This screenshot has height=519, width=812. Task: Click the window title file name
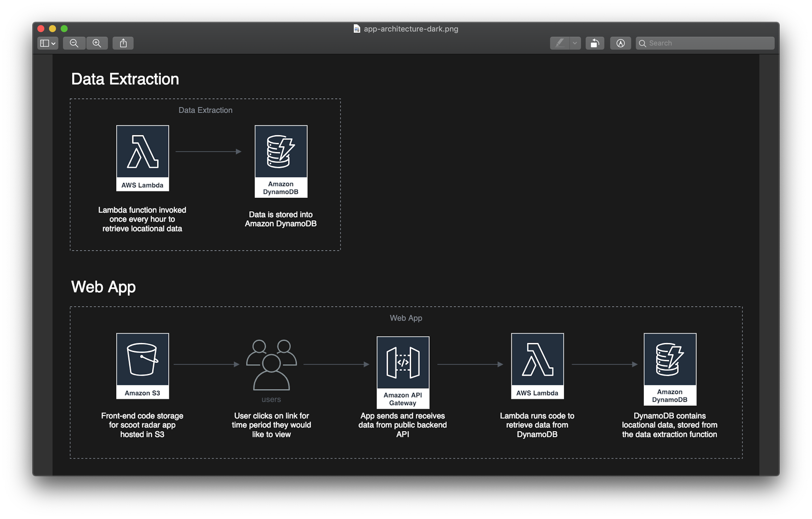pos(411,29)
